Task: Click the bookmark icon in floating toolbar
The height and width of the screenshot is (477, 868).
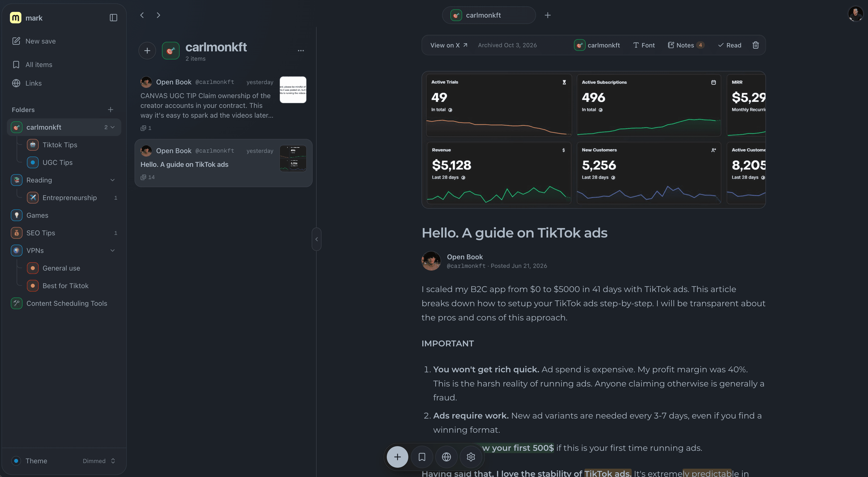Action: point(422,457)
